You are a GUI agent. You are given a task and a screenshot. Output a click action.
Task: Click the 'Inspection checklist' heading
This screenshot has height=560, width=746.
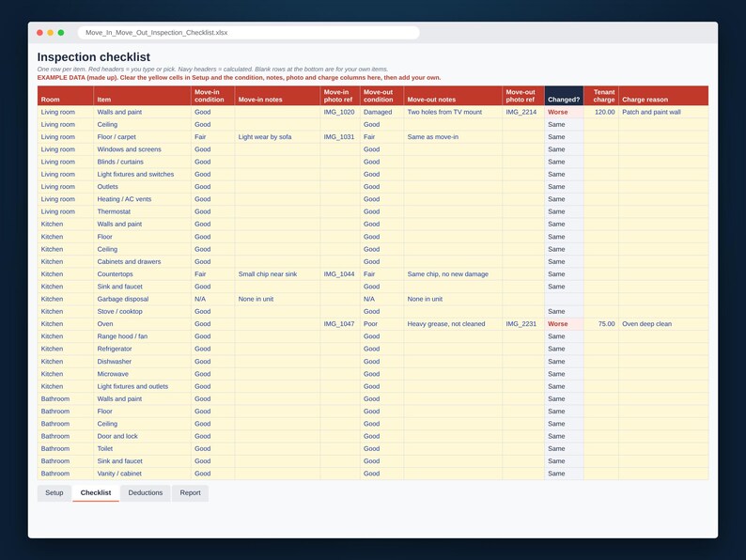click(x=94, y=57)
